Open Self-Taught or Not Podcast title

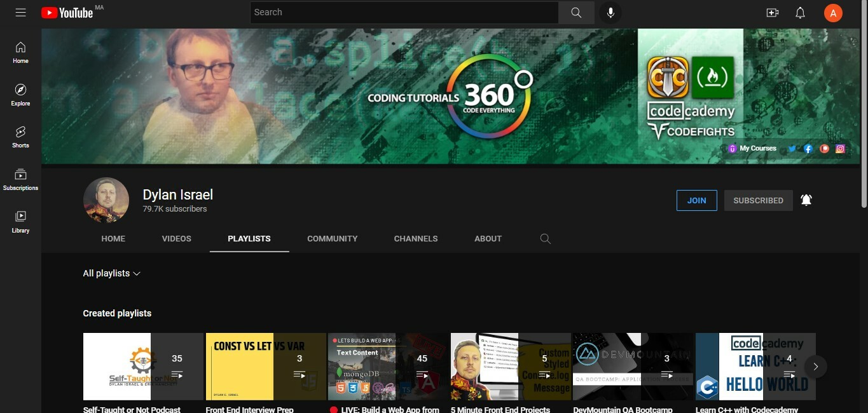132,410
